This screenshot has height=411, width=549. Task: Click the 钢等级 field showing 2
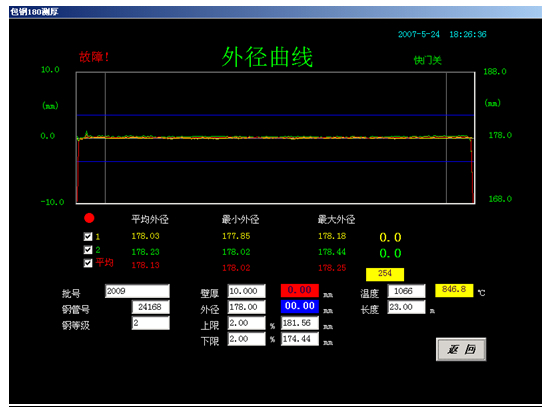click(x=151, y=323)
